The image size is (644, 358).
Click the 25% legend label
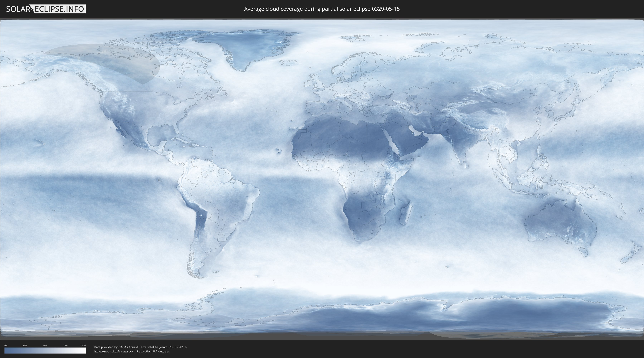coord(25,345)
